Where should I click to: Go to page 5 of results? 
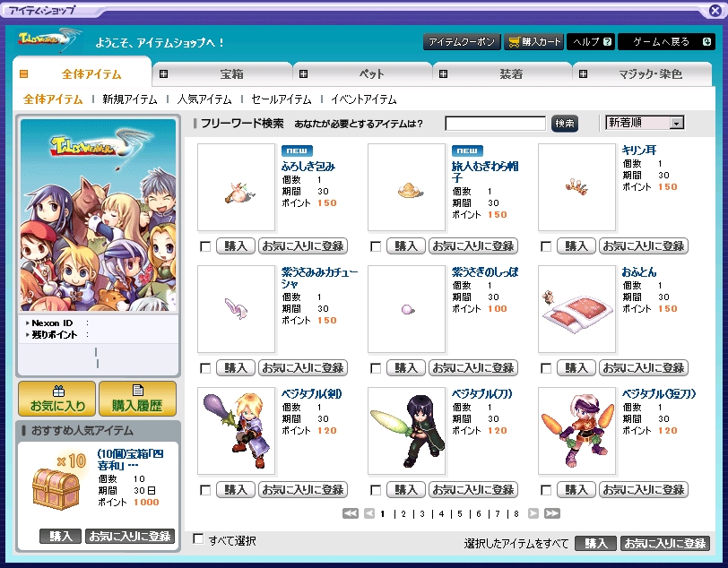[460, 513]
